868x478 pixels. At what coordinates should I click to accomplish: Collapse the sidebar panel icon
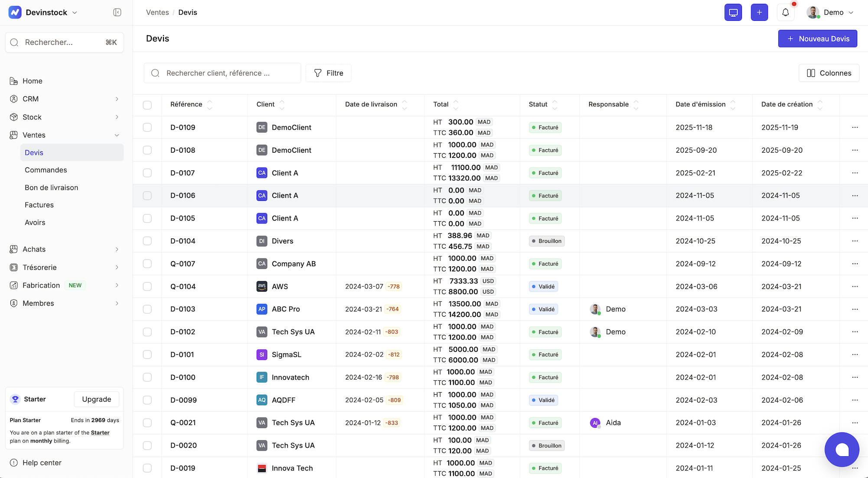click(x=117, y=12)
